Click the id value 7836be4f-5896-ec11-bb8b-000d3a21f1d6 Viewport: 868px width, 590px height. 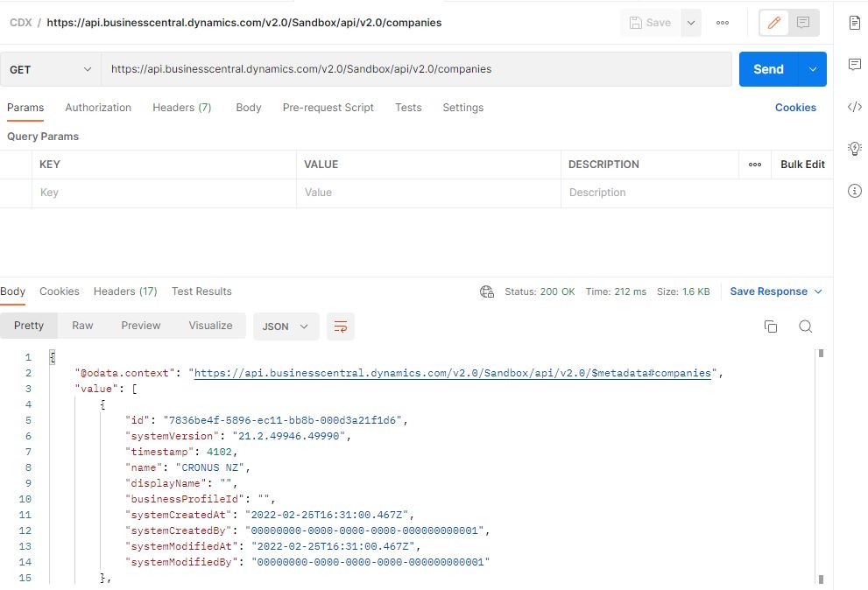click(x=282, y=421)
